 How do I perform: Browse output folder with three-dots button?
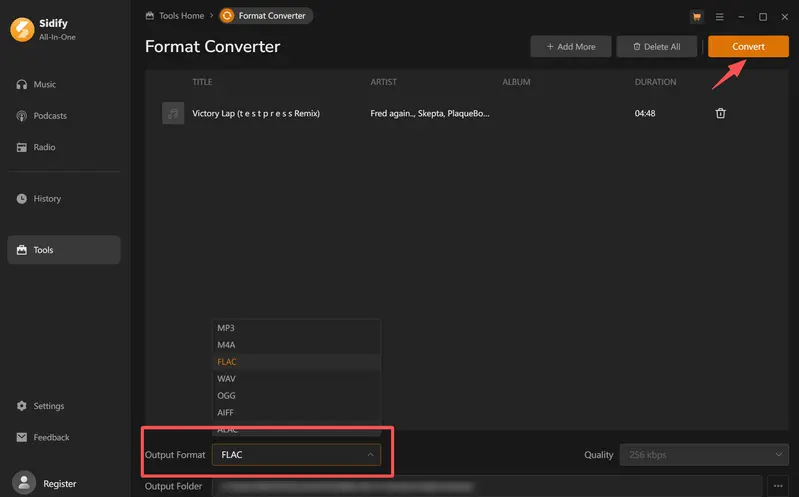click(778, 486)
